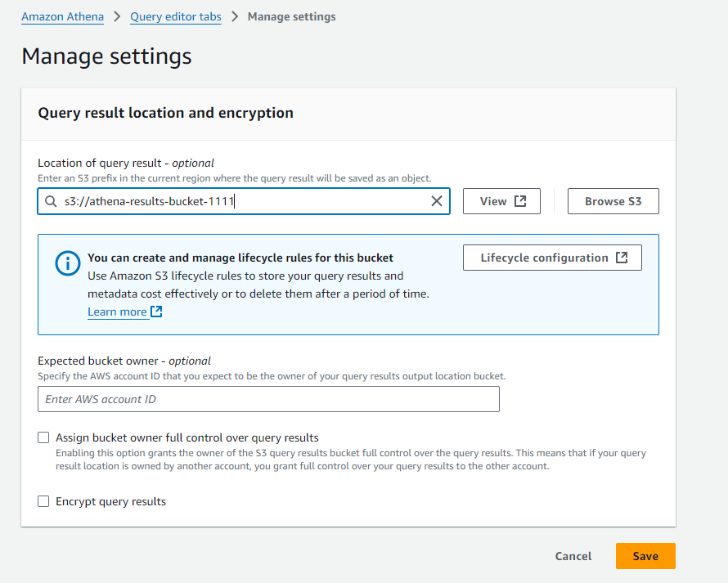
Task: Go to Query editor tabs breadcrumb
Action: [176, 16]
